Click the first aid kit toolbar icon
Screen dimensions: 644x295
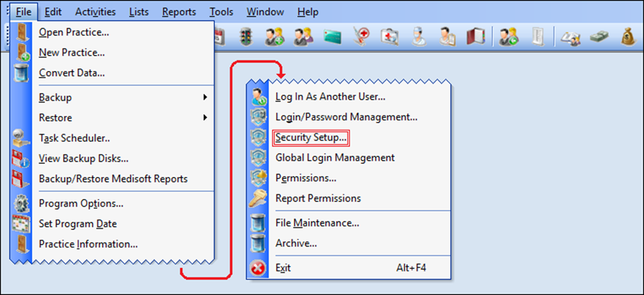[390, 37]
